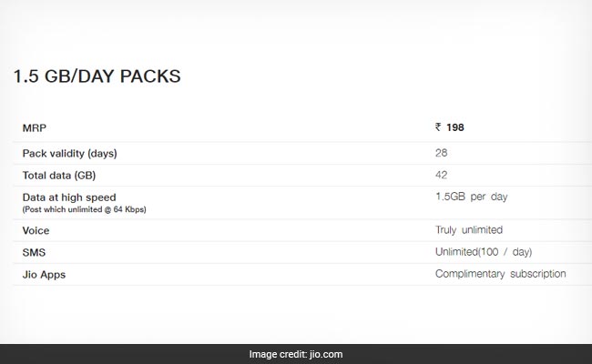Click the Post which unlimited @ 64 Kbps note
Screen dimensions: 592x364
tap(84, 209)
